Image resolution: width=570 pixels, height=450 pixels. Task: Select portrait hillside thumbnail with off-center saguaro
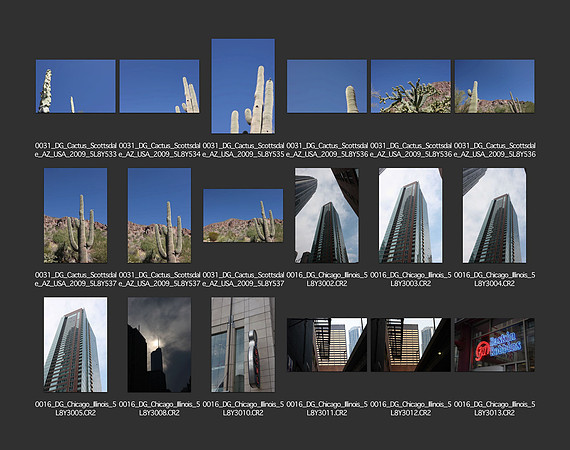[159, 216]
